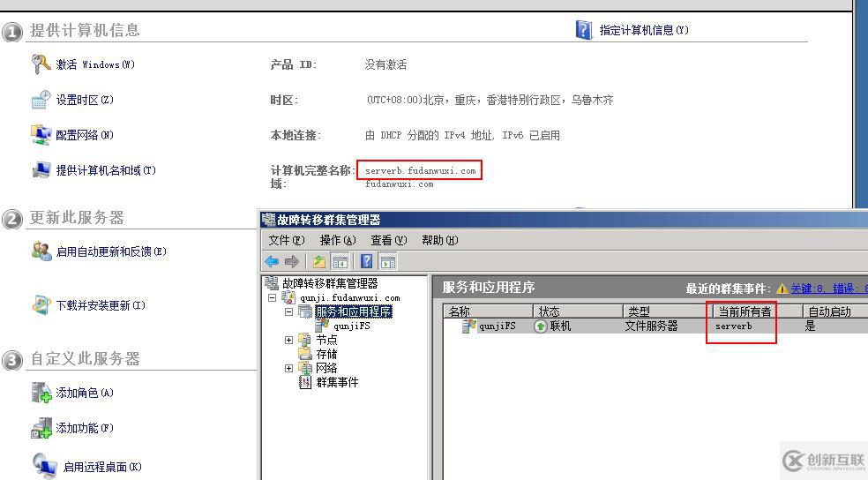This screenshot has width=868, height=480.
Task: Click the add features icon
Action: (41, 428)
